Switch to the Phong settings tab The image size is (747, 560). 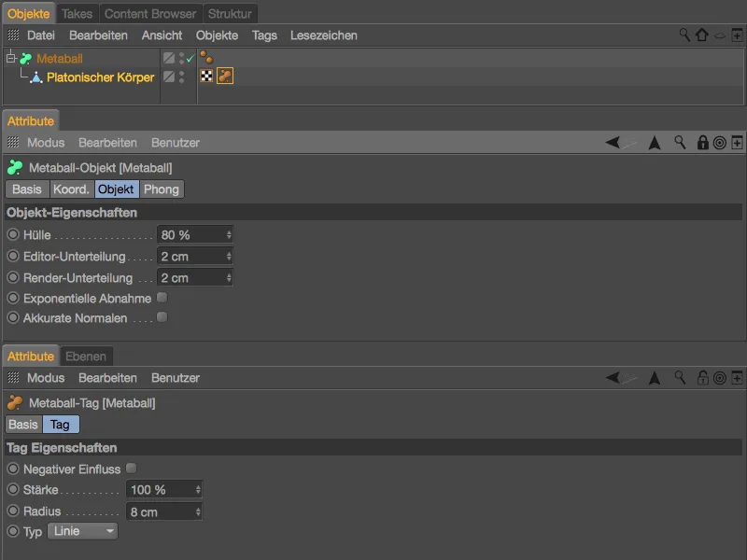162,189
